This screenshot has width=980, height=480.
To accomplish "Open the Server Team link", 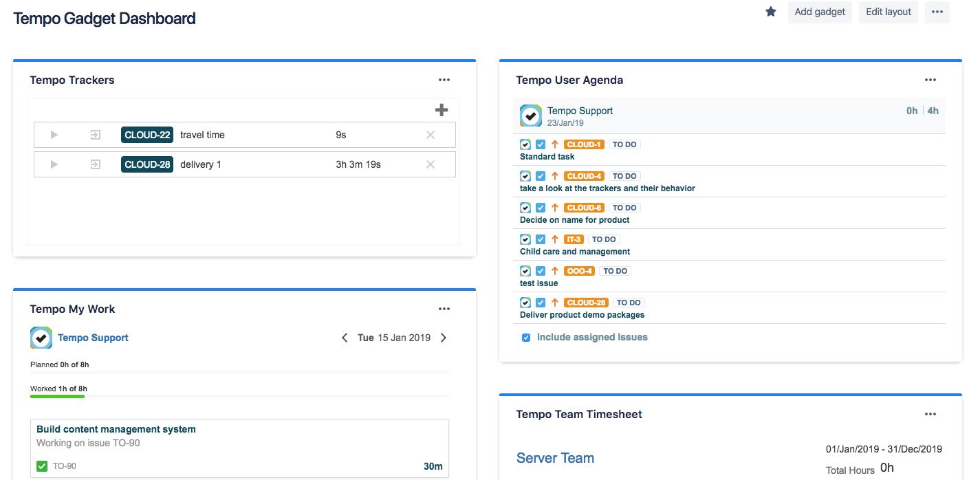I will [x=555, y=458].
